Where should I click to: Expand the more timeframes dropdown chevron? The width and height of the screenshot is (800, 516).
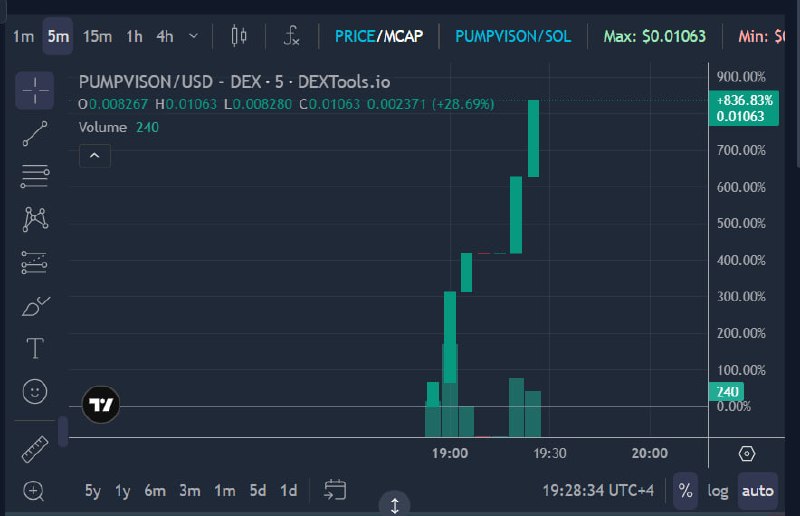(x=193, y=36)
